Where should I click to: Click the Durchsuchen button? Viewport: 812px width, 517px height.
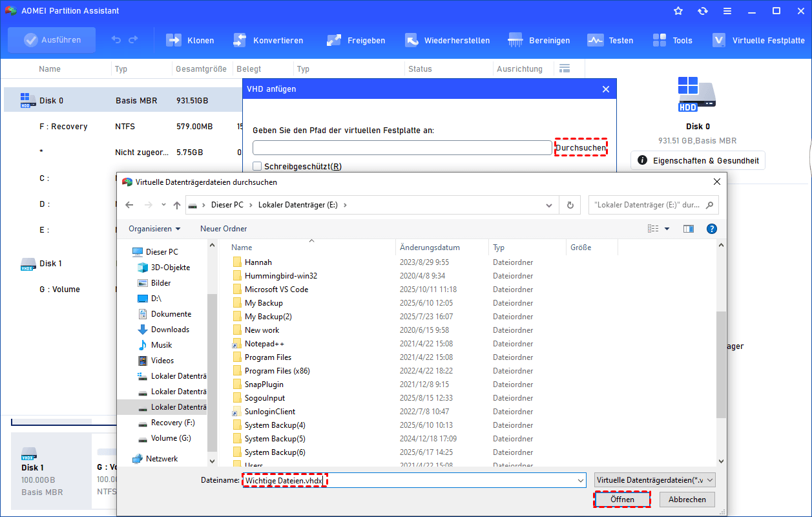coord(581,148)
